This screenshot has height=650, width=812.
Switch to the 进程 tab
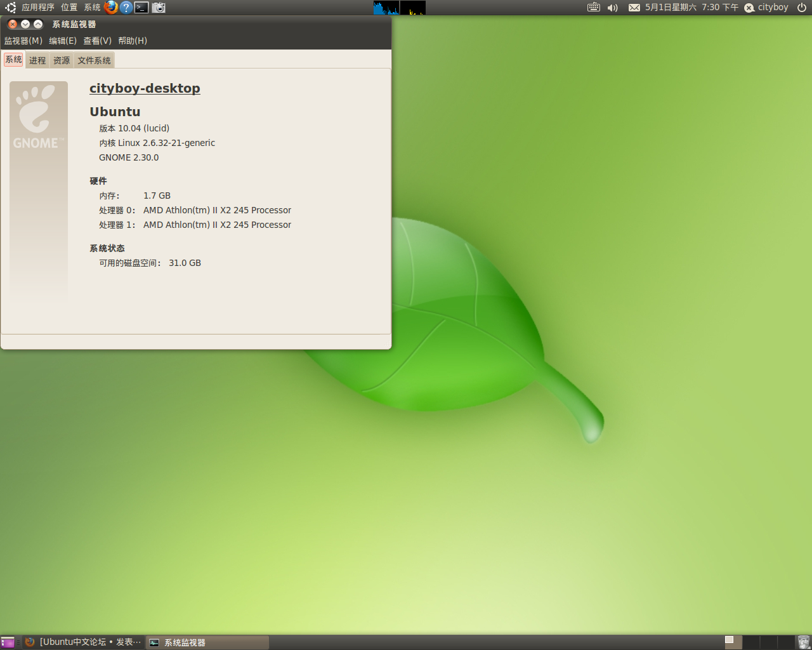tap(37, 60)
